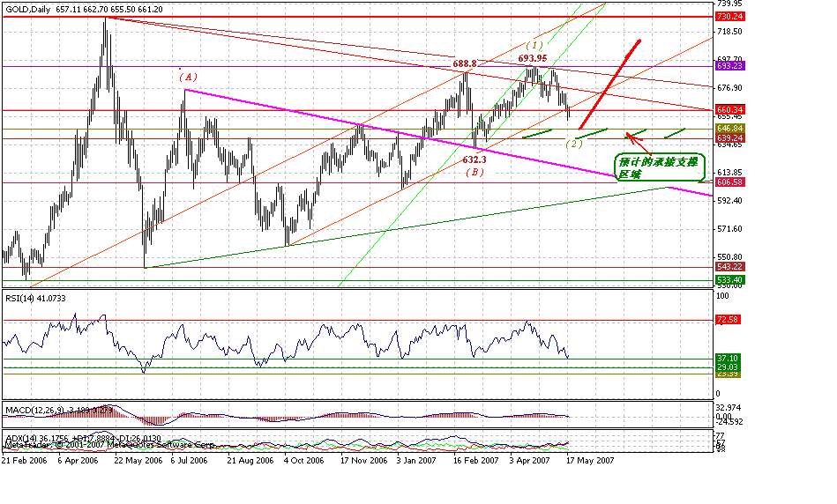This screenshot has width=837, height=504.
Task: Click the 37.10 RSI level label
Action: coord(729,359)
